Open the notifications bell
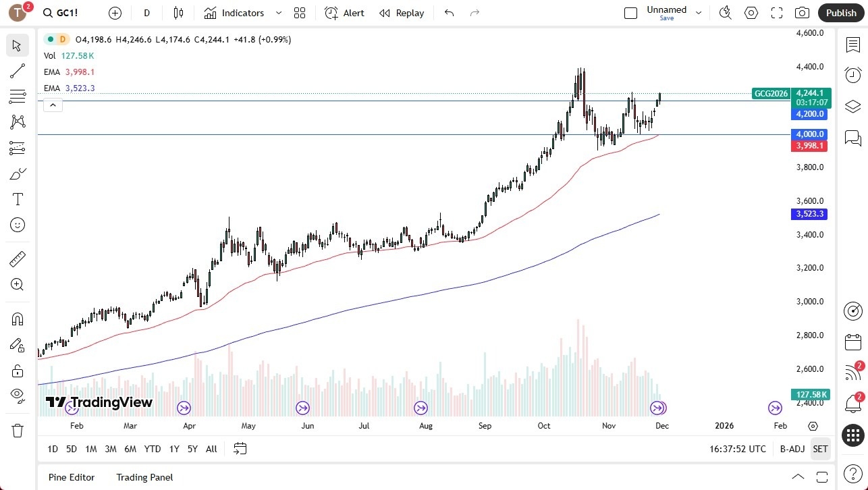Image resolution: width=868 pixels, height=490 pixels. coord(853,404)
